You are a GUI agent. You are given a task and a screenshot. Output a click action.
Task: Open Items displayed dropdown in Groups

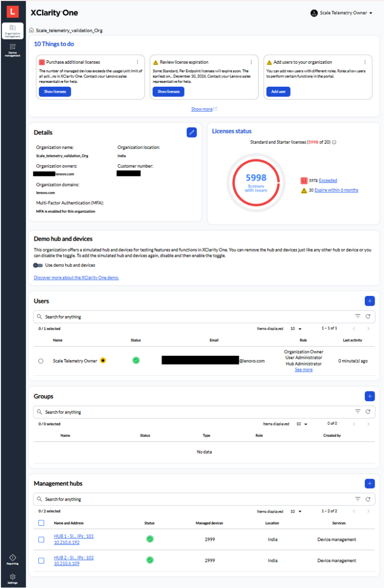pyautogui.click(x=302, y=424)
